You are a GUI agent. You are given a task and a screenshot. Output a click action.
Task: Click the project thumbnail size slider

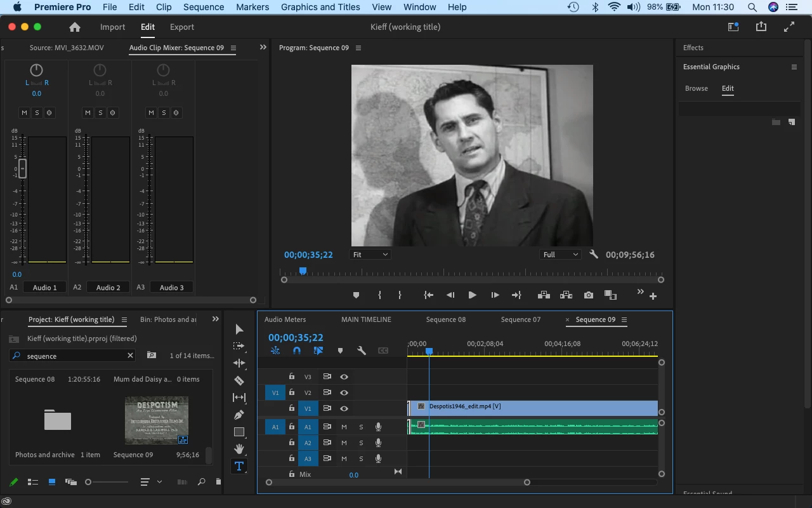[107, 482]
